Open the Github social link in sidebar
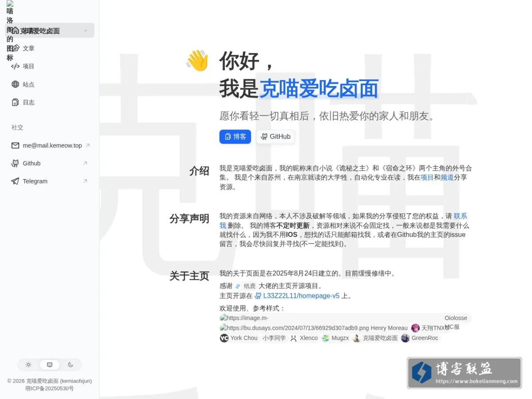532x399 pixels. point(50,163)
